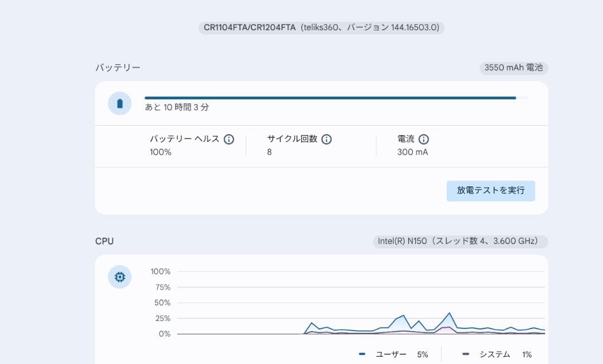Click the battery icon in the battery card
This screenshot has height=364, width=603.
tap(119, 103)
